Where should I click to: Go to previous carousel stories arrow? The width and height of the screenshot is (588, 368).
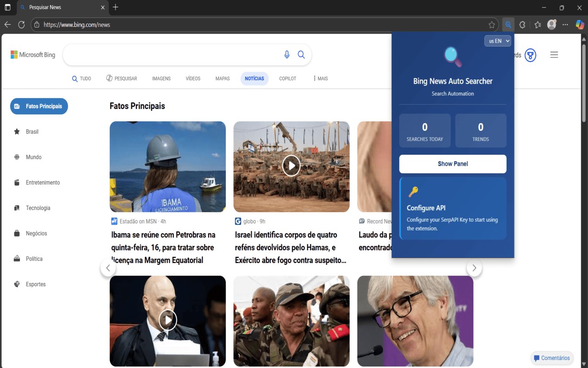(108, 268)
